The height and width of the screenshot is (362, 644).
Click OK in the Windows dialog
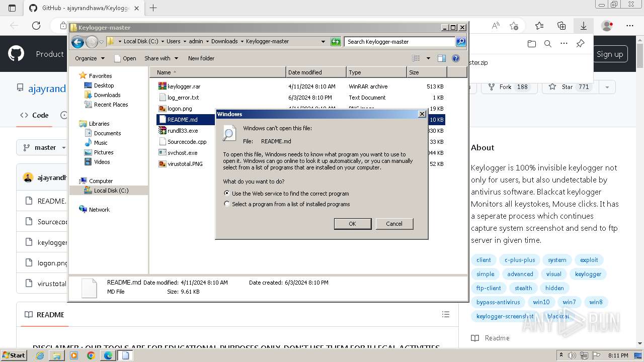coord(352,224)
